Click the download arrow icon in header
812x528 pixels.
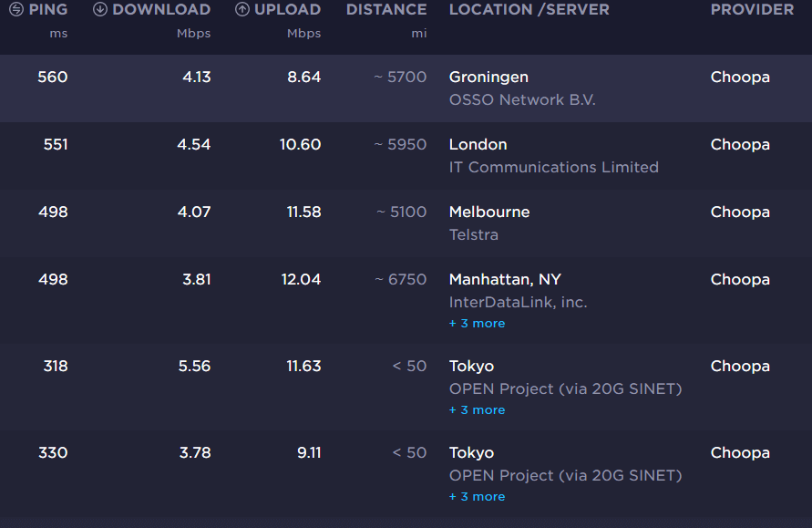tap(100, 9)
